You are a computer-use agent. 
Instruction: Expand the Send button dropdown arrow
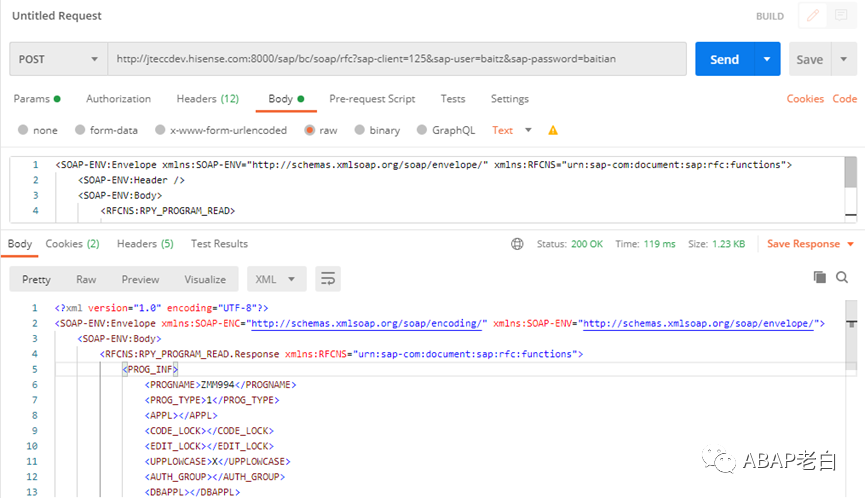point(767,59)
